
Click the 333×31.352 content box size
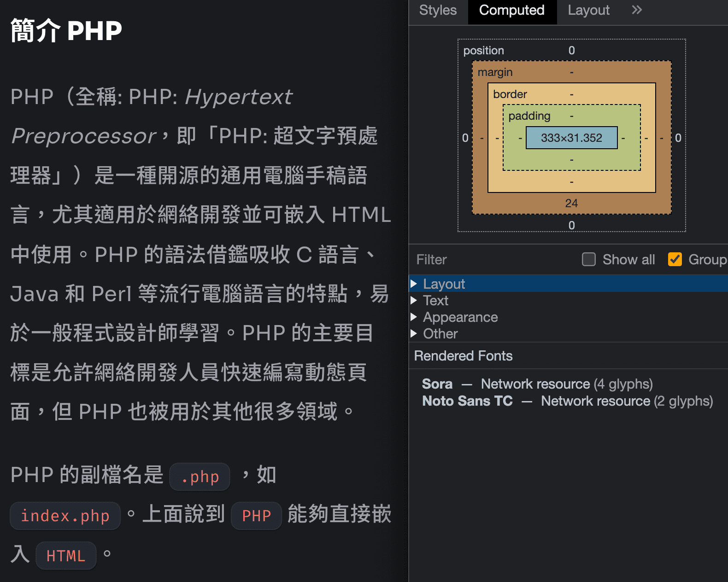pyautogui.click(x=571, y=138)
